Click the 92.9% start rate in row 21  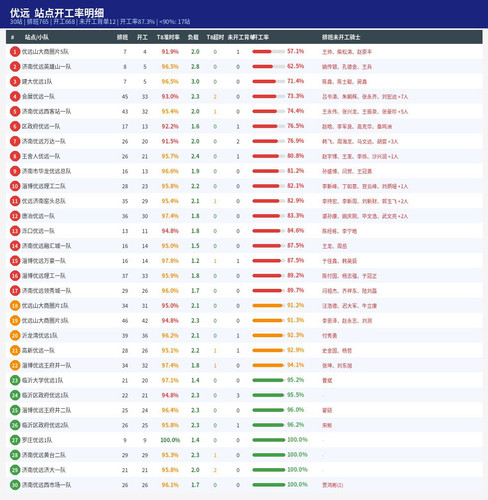[295, 350]
